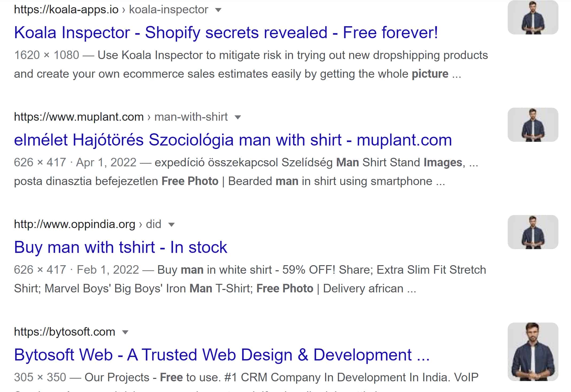The width and height of the screenshot is (571, 392).
Task: Open the muplant.com man with shirt title link
Action: click(233, 140)
